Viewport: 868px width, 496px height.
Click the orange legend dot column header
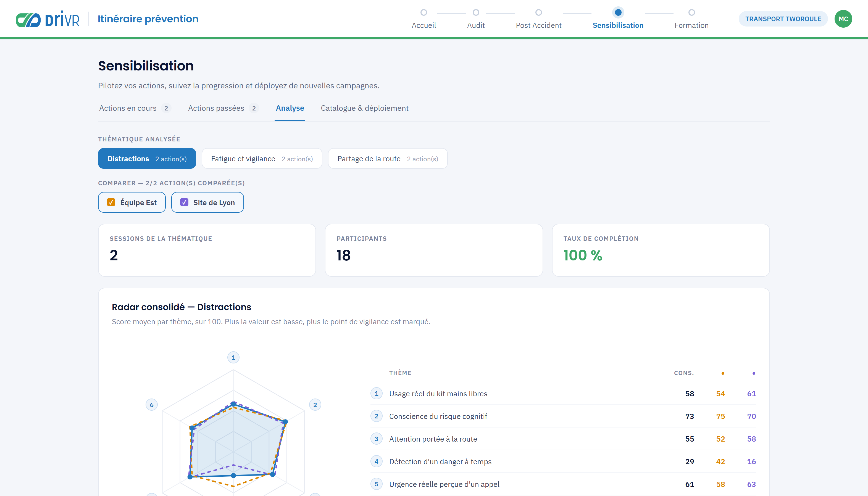tap(722, 373)
